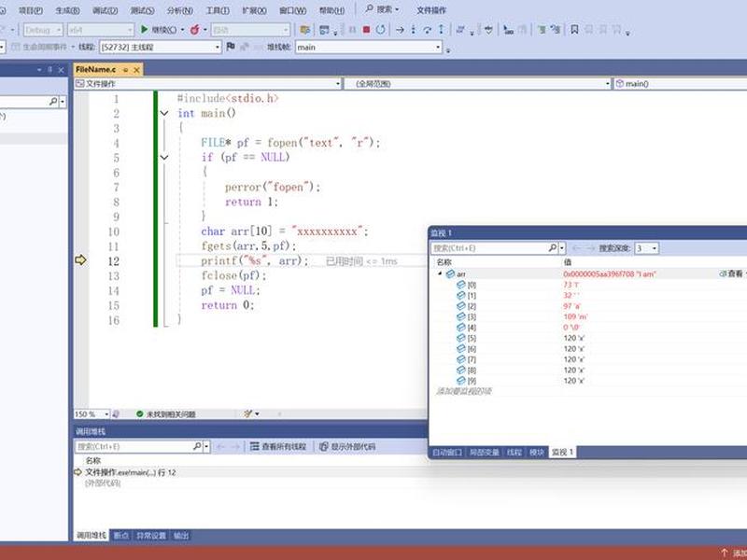This screenshot has width=747, height=560.
Task: Click 显示外部代码 Show External Code button
Action: 347,447
